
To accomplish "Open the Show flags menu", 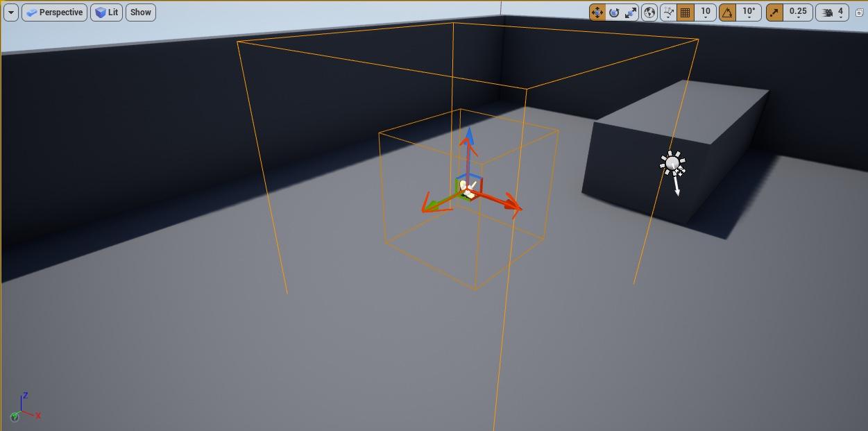I will tap(141, 12).
